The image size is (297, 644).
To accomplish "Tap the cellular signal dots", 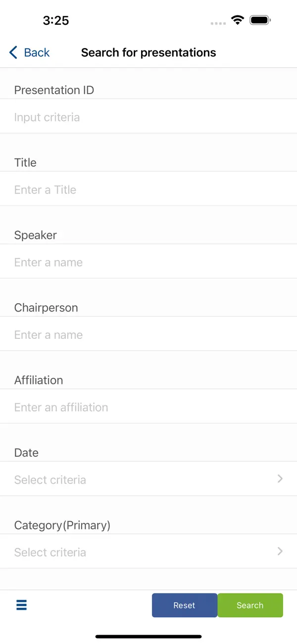I will click(x=218, y=23).
